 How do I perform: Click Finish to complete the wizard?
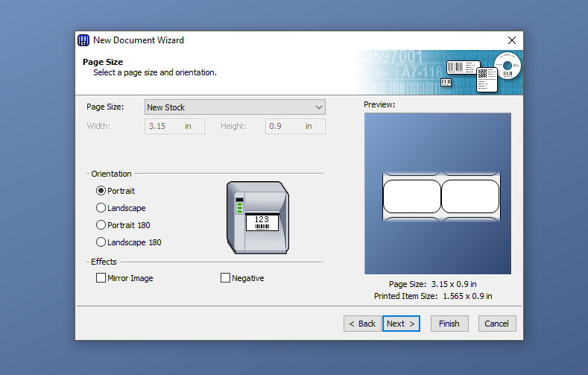449,324
